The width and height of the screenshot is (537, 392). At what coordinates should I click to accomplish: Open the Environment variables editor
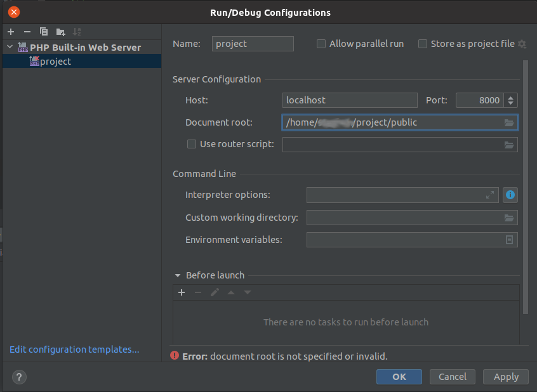click(510, 240)
